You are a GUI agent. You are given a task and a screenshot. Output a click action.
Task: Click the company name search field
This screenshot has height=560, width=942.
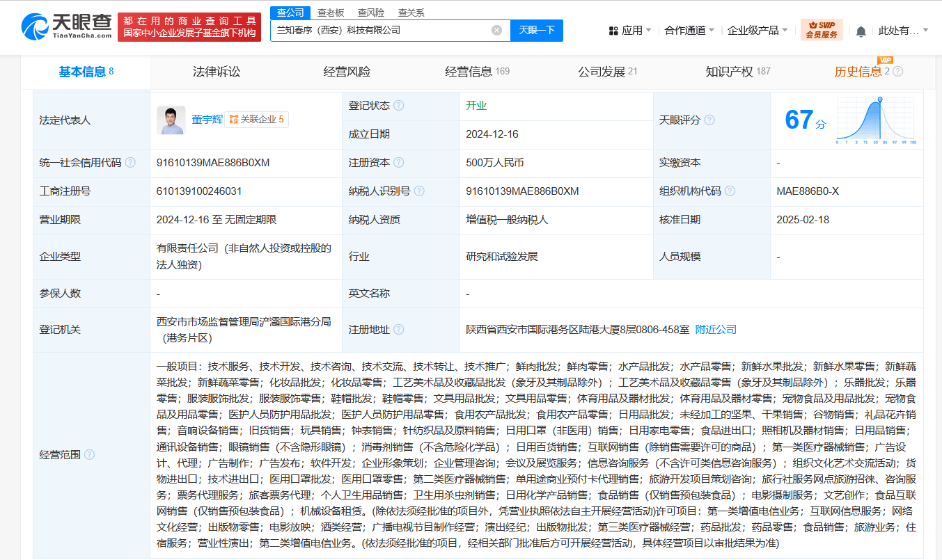(379, 31)
